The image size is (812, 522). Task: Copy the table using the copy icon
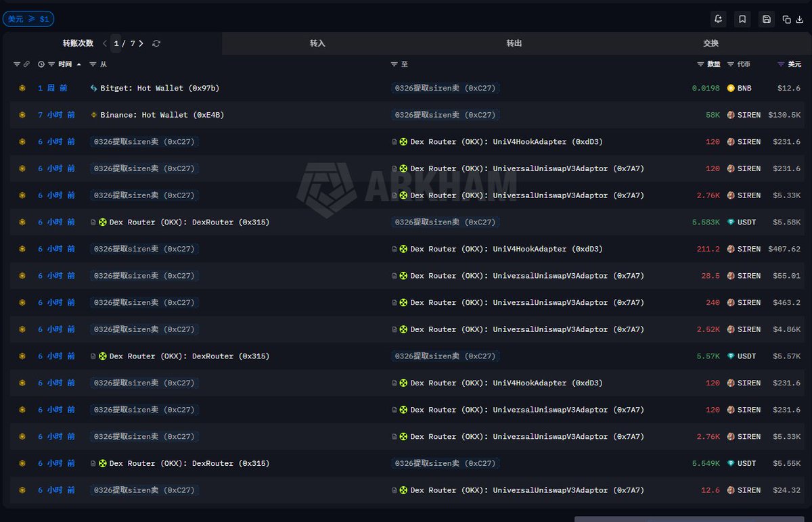tap(787, 20)
